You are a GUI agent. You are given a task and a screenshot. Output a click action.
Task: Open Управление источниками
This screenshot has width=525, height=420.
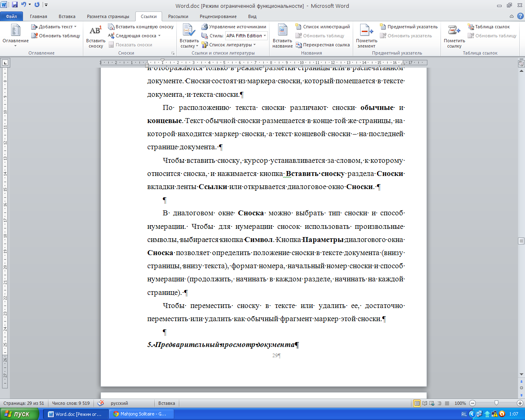click(234, 27)
